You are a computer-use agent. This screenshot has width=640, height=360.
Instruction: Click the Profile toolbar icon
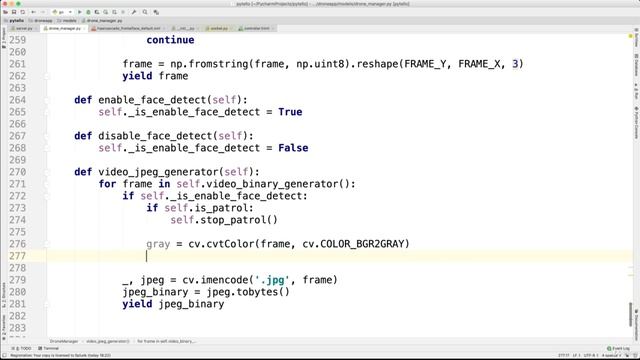tap(106, 12)
